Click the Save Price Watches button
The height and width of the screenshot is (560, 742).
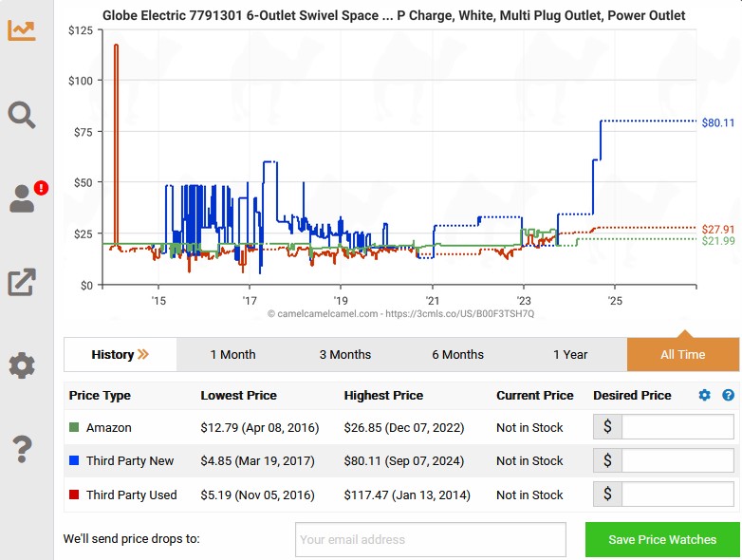[x=662, y=540]
